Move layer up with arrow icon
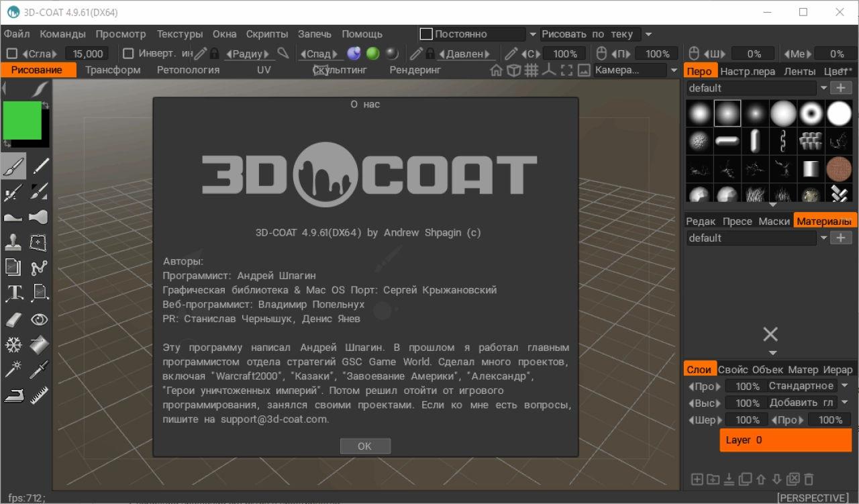 [760, 479]
